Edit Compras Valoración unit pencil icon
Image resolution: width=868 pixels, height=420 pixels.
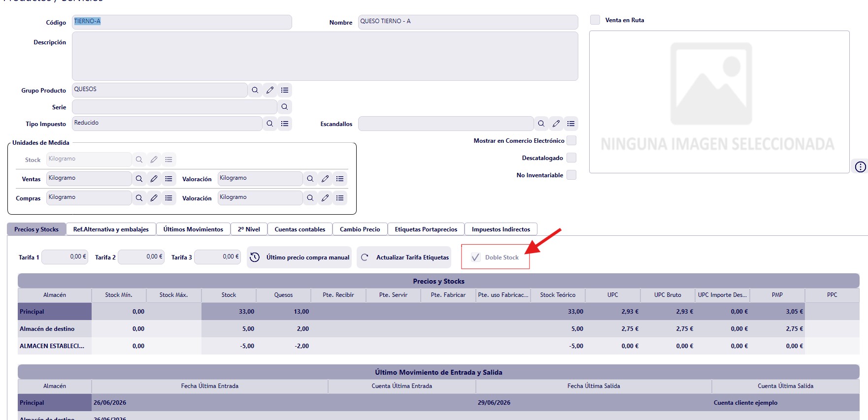pos(325,198)
